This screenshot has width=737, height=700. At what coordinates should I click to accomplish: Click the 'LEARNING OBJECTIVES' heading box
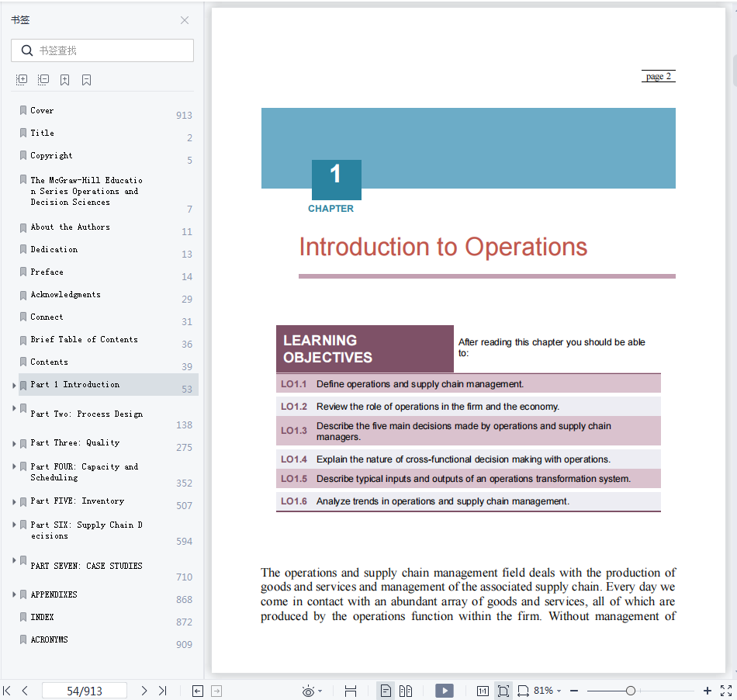click(365, 348)
